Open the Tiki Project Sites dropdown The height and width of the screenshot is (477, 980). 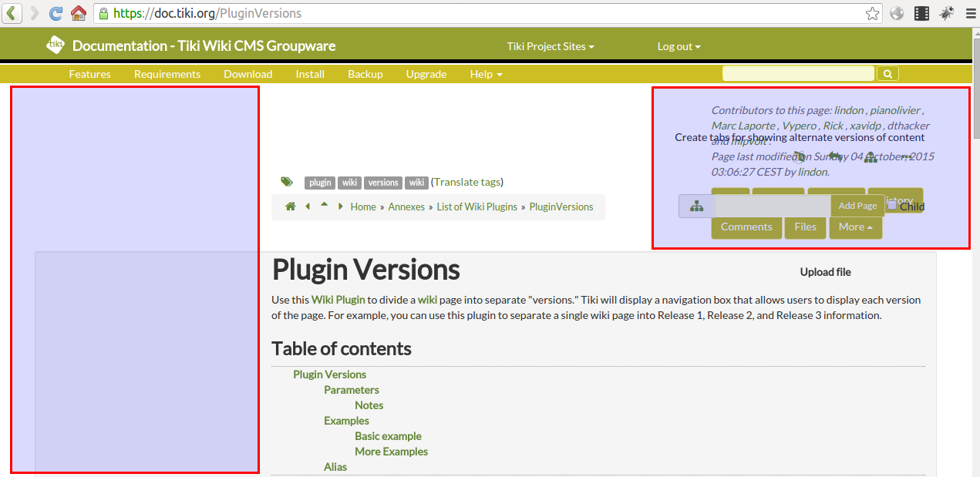(551, 46)
